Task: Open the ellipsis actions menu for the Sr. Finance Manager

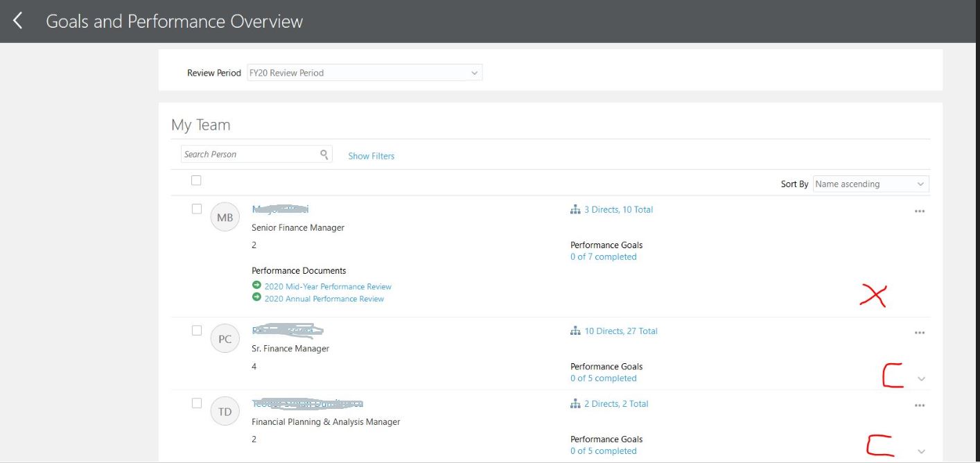Action: (920, 332)
